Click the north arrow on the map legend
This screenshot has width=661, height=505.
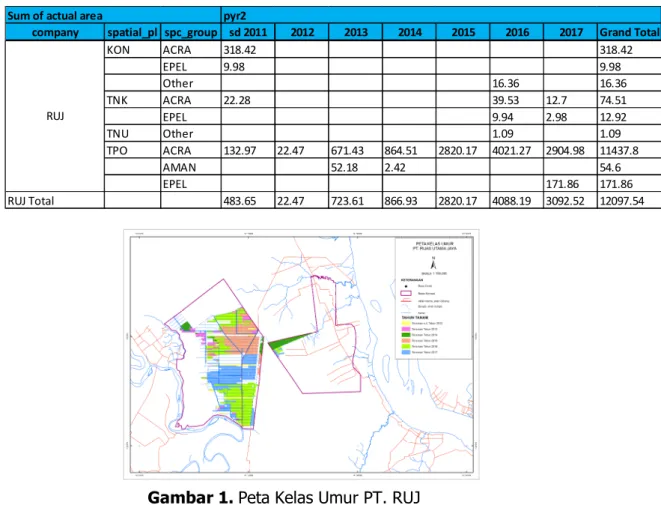(x=433, y=263)
